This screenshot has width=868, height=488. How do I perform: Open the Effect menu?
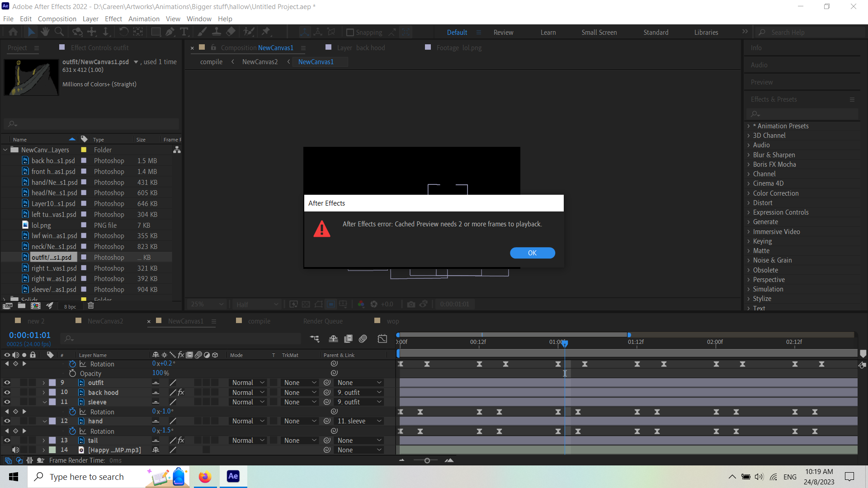113,19
